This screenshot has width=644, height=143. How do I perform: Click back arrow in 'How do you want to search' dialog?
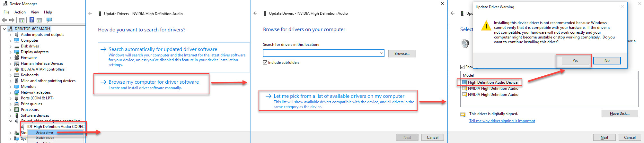(90, 13)
